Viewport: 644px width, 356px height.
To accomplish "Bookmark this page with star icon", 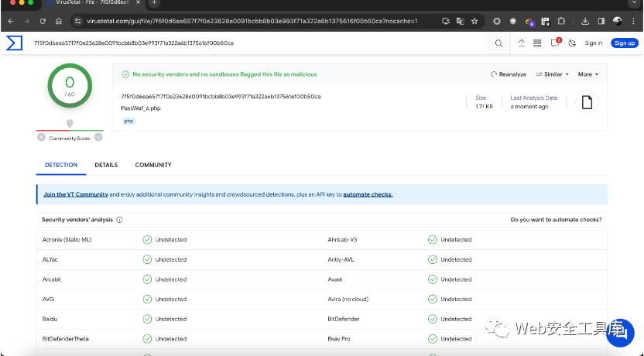I will tap(474, 21).
